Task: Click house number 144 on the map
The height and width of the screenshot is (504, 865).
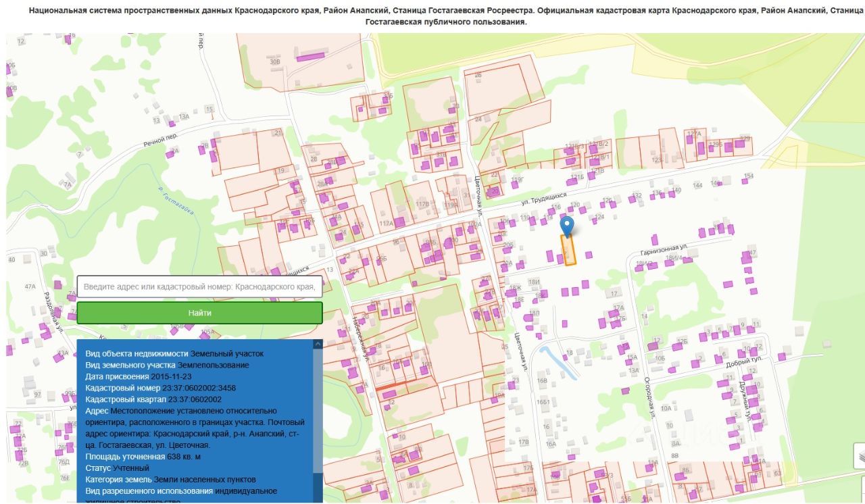Action: 697,184
